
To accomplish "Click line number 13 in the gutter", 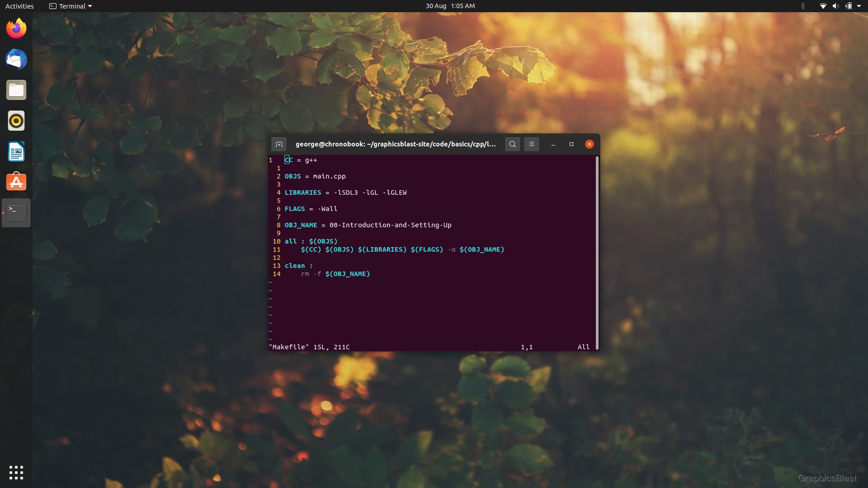I will coord(277,266).
